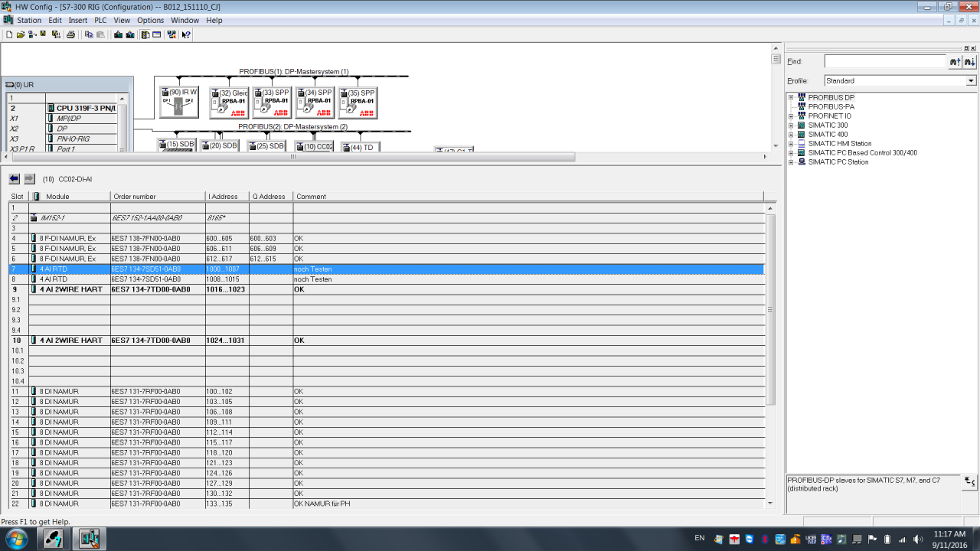
Task: Select slave (32) Gleid RPBA-01
Action: point(229,102)
